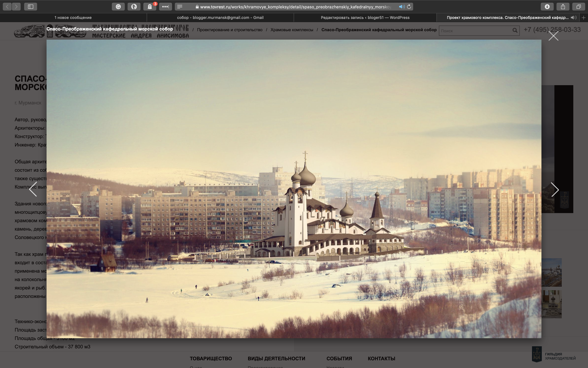Image resolution: width=588 pixels, height=368 pixels.
Task: Open the ВИДЫ ДЕЯТЕЛЬНОСТИ footer menu
Action: pos(276,358)
